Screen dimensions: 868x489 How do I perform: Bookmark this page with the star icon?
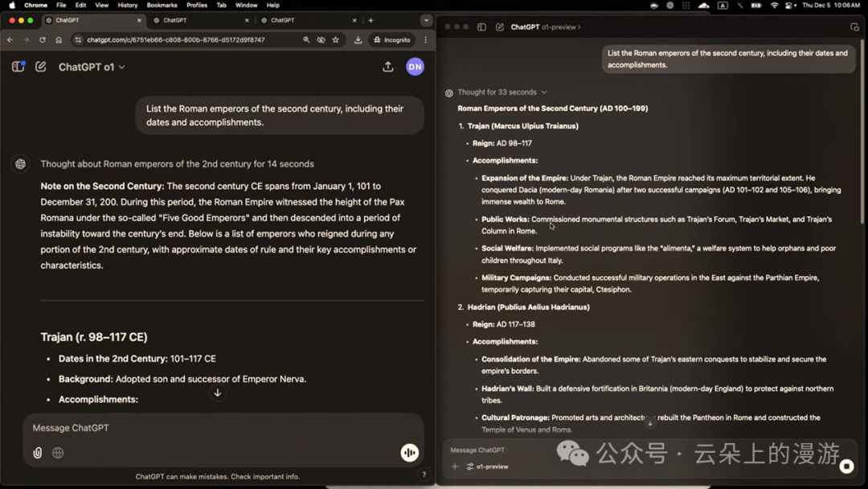336,39
